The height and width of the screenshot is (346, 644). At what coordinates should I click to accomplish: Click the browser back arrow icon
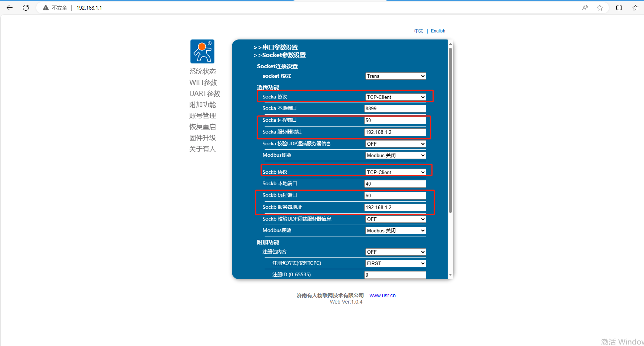click(10, 8)
